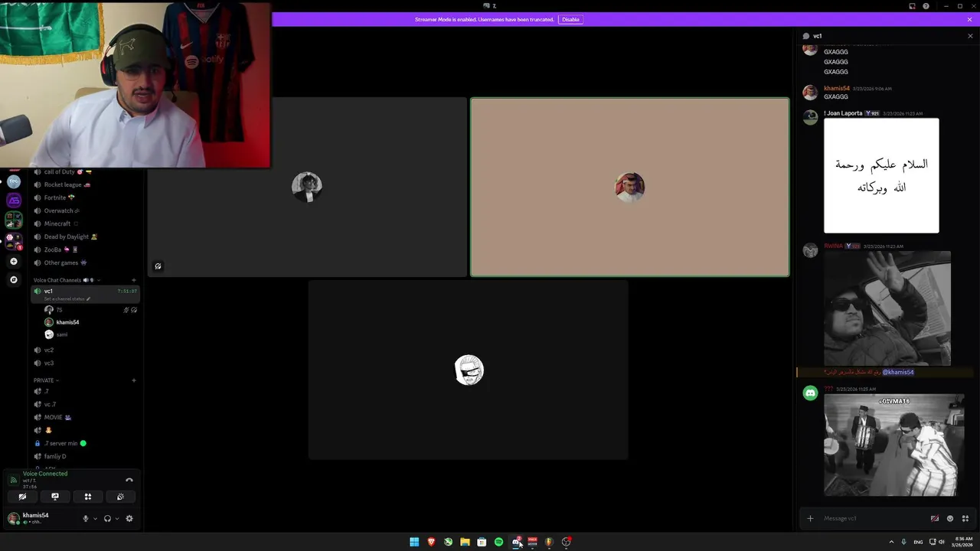
Task: Add attachment with plus in message box
Action: click(x=810, y=518)
